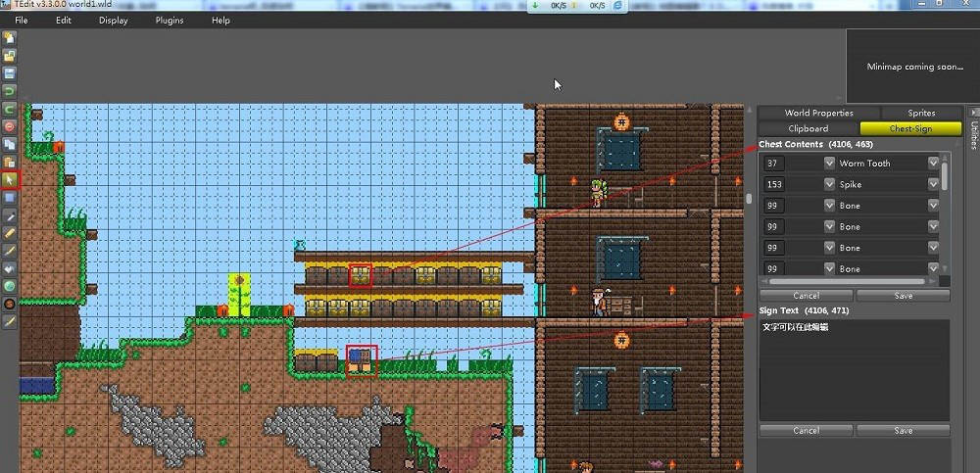Open the Worm Tooth item name dropdown

point(933,164)
